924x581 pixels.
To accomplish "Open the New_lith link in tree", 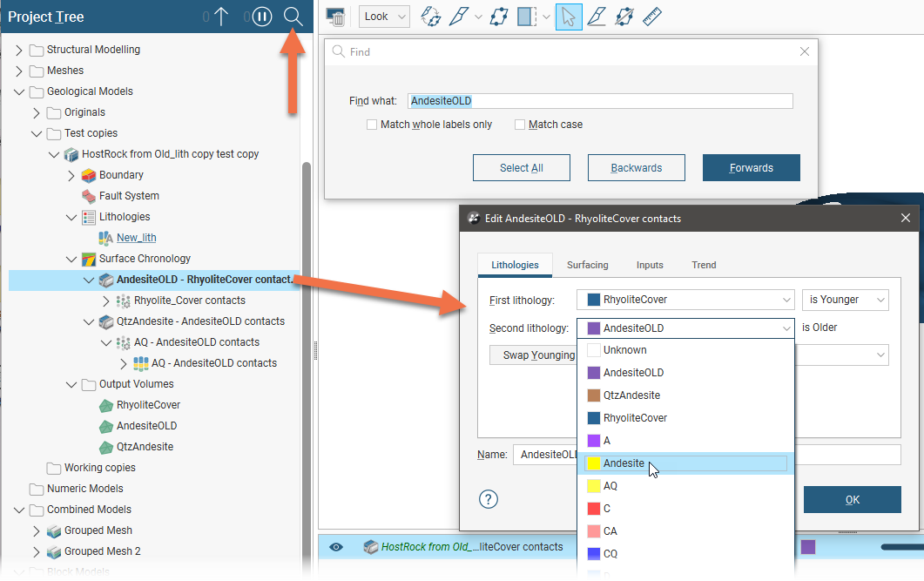I will 136,238.
